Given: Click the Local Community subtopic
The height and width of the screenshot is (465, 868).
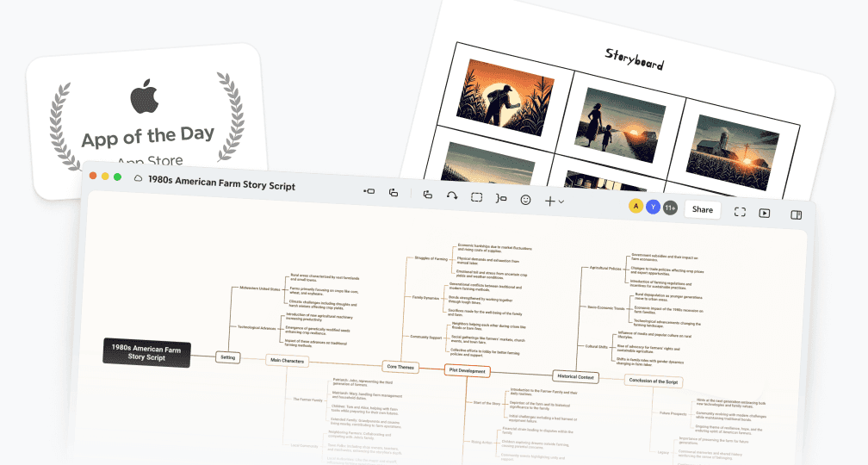Looking at the screenshot, I should (305, 446).
